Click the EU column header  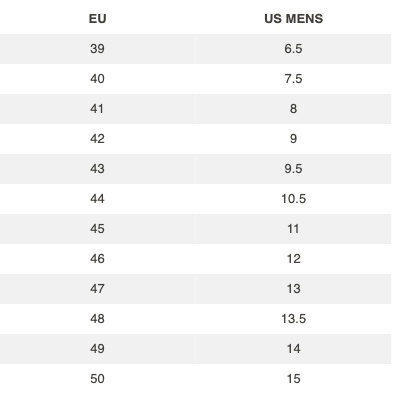[x=97, y=19]
